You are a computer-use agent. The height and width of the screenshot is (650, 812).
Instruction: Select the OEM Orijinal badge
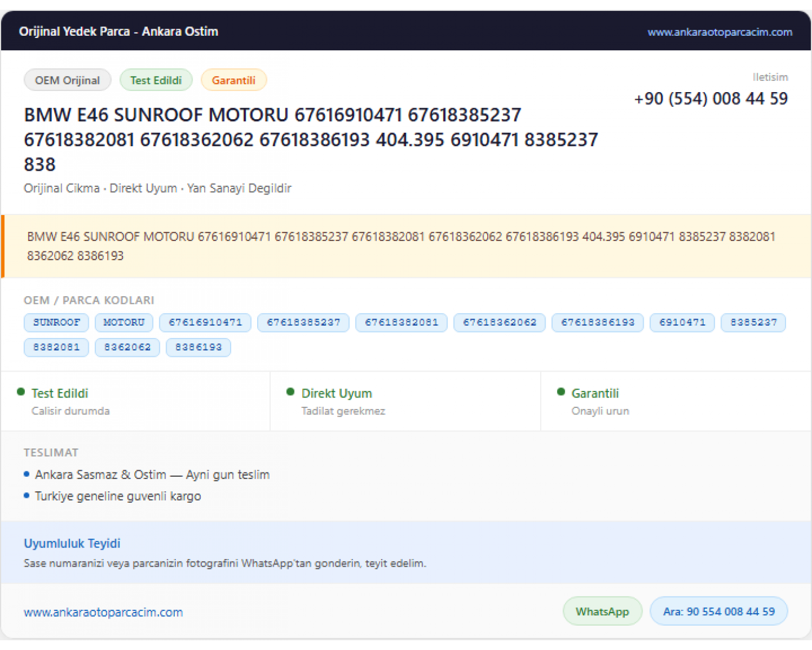tap(68, 80)
